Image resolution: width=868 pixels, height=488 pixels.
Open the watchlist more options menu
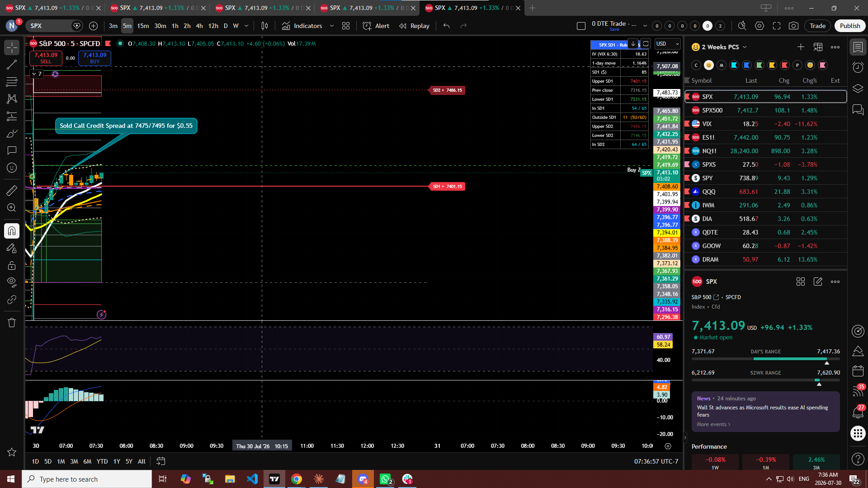(835, 47)
